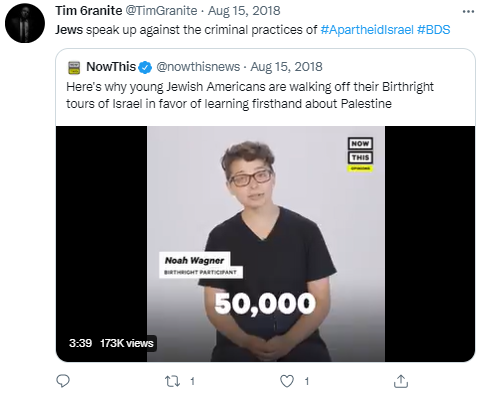Click the like count number
The image size is (480, 393).
pos(307,381)
